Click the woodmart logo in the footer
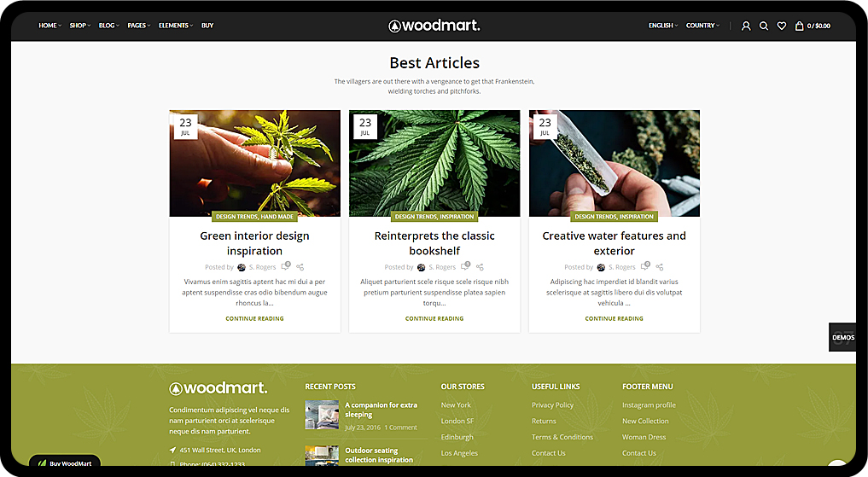This screenshot has height=477, width=868. coord(218,388)
